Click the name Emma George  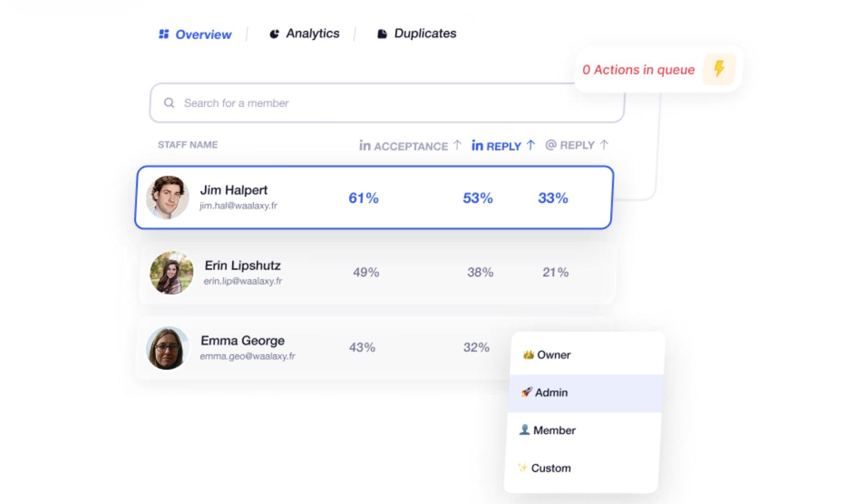[x=243, y=340]
